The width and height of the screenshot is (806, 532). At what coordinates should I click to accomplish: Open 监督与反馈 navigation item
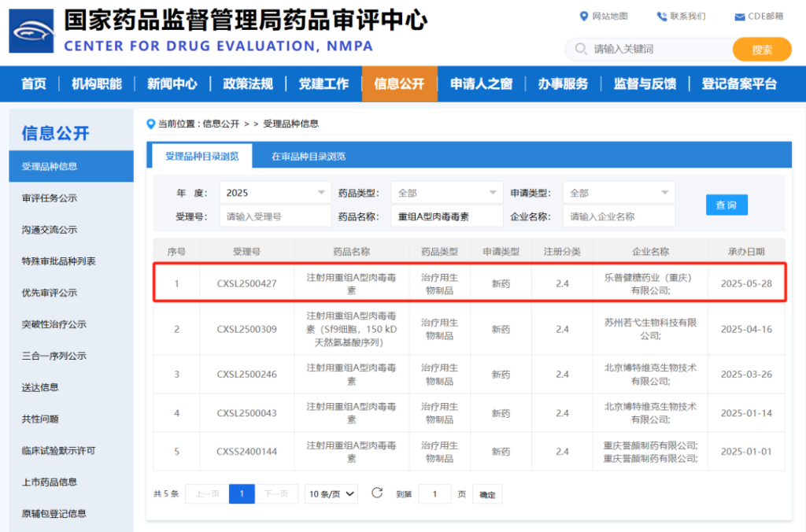pos(645,83)
